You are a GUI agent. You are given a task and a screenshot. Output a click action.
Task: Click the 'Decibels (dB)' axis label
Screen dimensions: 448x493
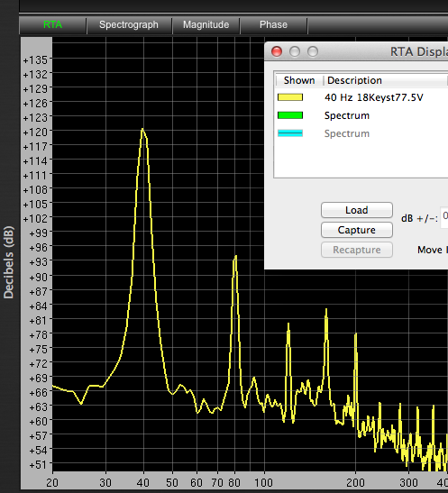pyautogui.click(x=8, y=262)
